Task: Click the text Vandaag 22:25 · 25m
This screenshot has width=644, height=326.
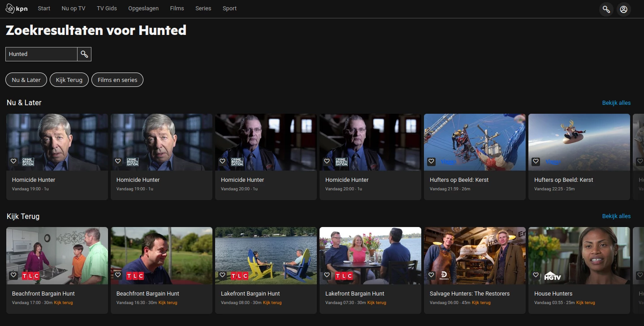Action: click(554, 189)
